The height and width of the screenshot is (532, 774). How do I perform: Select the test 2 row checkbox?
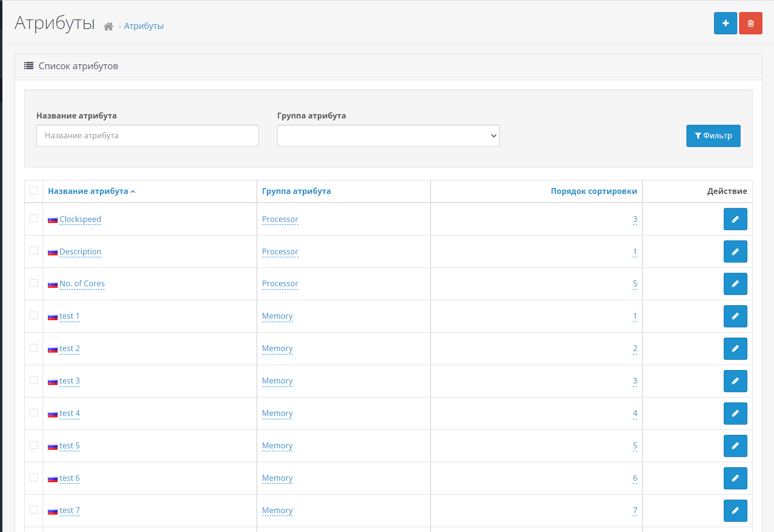33,348
